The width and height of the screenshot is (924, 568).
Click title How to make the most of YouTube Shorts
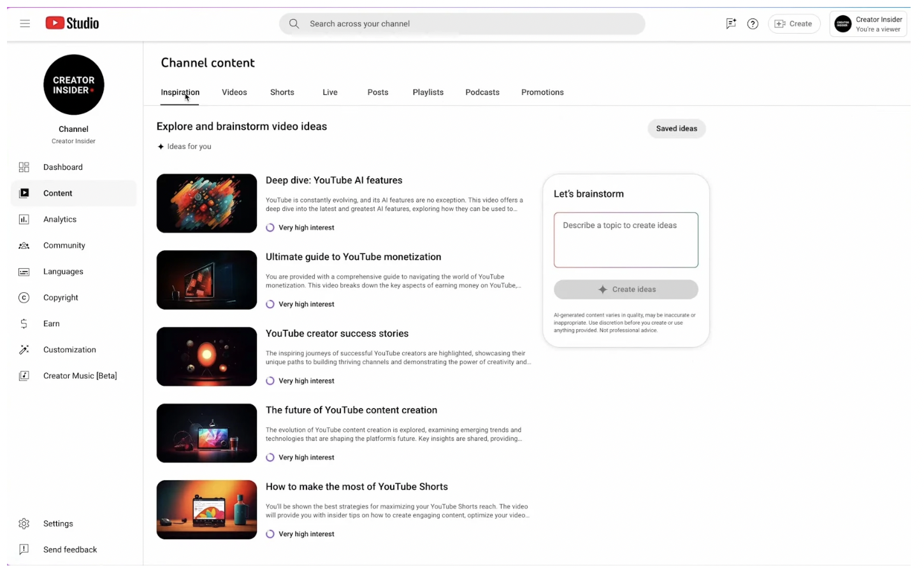pyautogui.click(x=357, y=486)
